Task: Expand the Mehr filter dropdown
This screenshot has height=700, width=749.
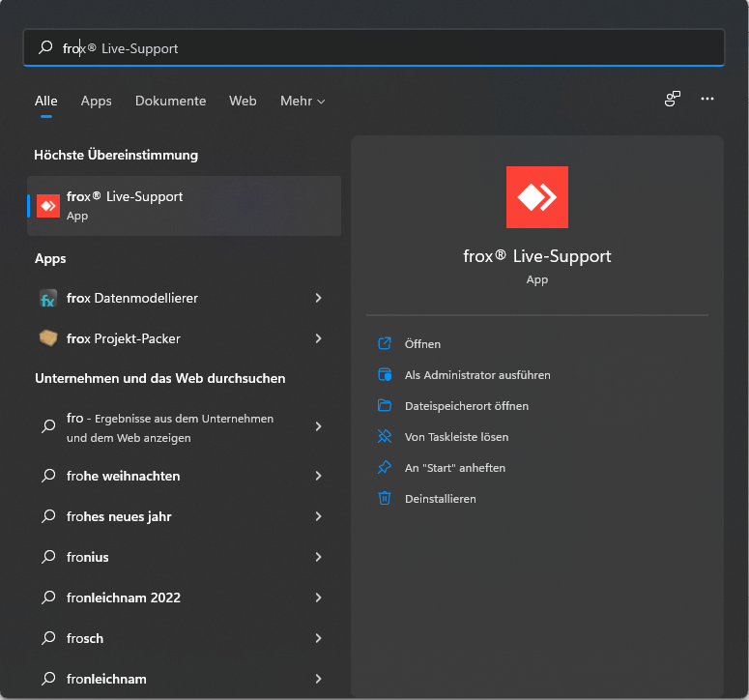Action: coord(302,102)
